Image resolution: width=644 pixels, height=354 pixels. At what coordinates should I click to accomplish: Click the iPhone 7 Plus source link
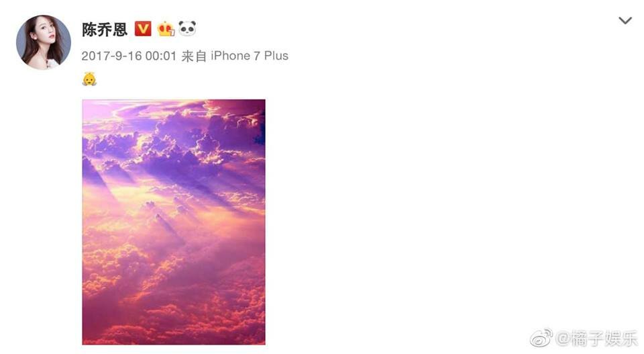pyautogui.click(x=250, y=56)
